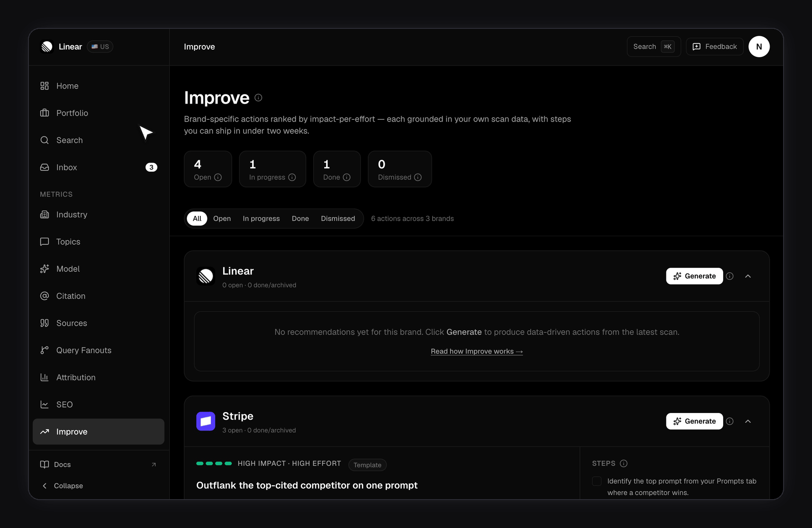Open the Inbox page
The height and width of the screenshot is (528, 812).
(98, 167)
